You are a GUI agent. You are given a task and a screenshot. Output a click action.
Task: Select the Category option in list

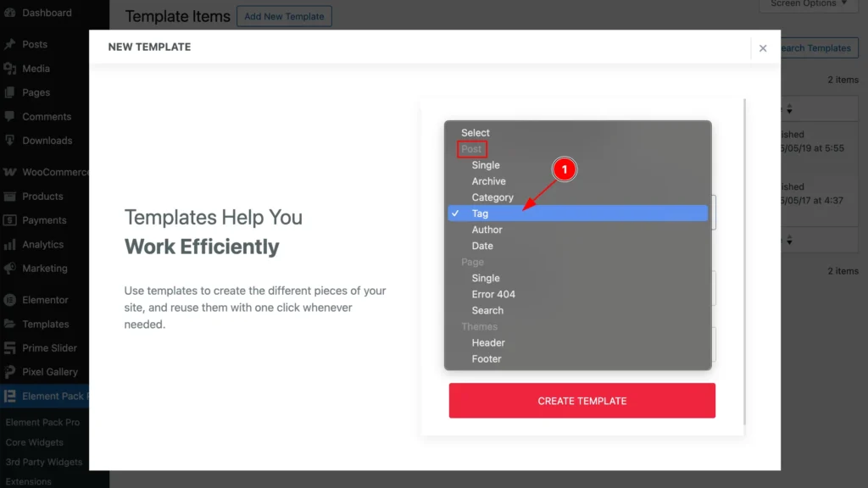[x=492, y=197]
